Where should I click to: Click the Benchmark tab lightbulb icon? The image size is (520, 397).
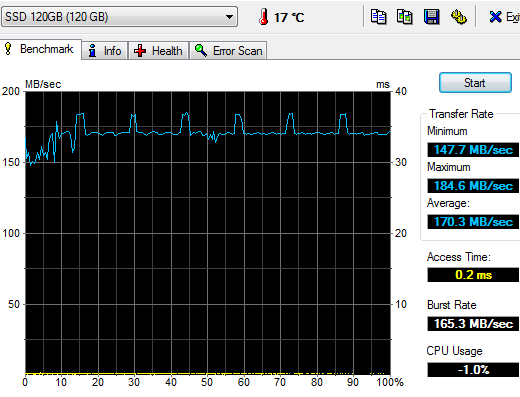(x=8, y=49)
